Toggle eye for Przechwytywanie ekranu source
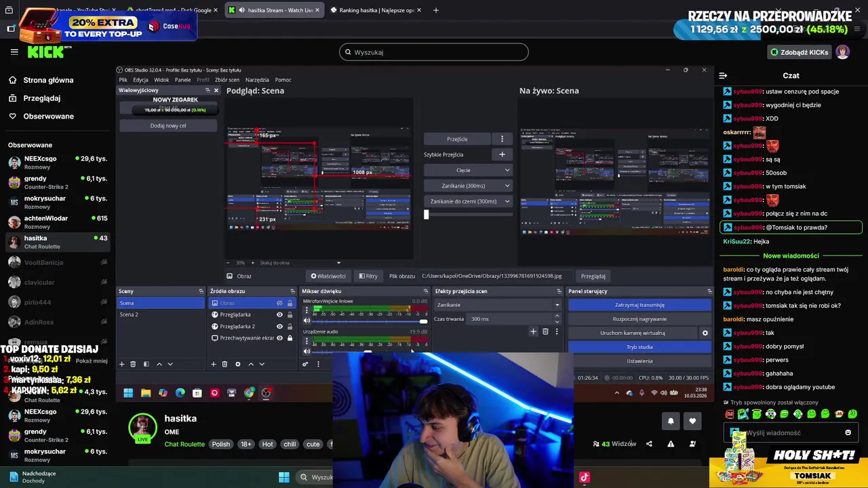The image size is (868, 488). [279, 338]
